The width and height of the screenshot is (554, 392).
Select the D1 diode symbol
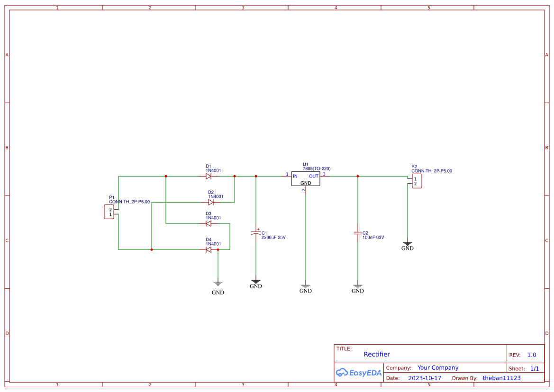209,176
